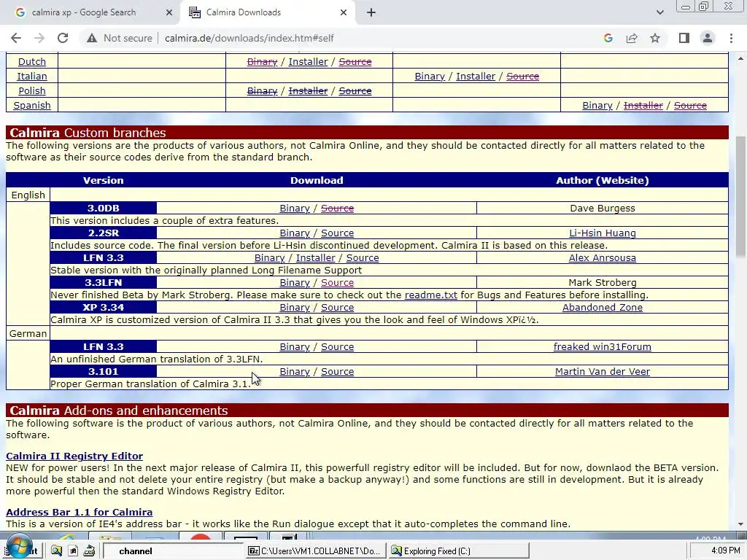Viewport: 747px width, 560px height.
Task: Open the profile avatar icon
Action: click(708, 38)
